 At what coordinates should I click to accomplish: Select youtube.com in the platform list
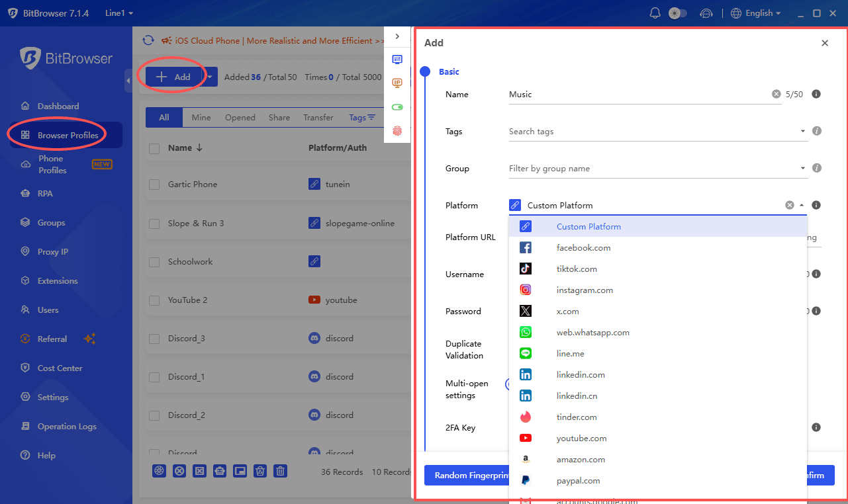658,438
